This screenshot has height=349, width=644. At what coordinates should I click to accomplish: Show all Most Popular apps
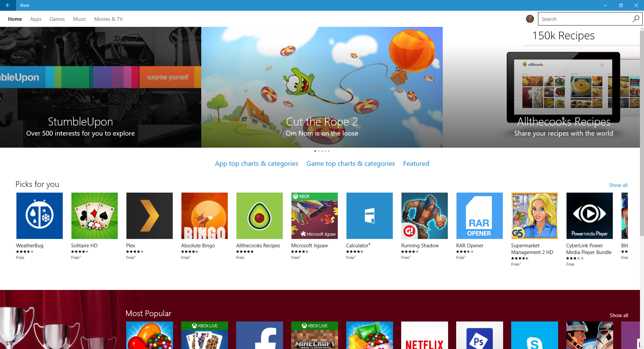(x=619, y=315)
